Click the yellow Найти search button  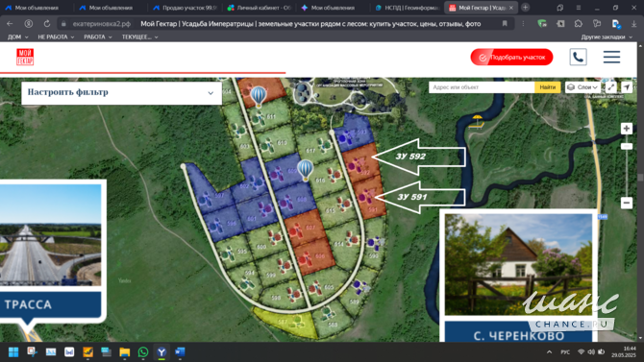pyautogui.click(x=547, y=87)
